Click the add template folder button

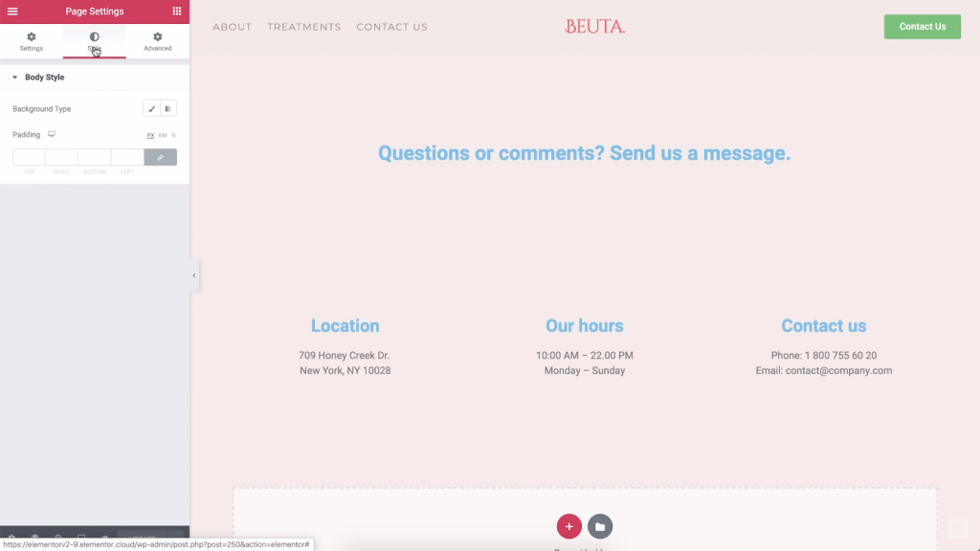(x=600, y=526)
